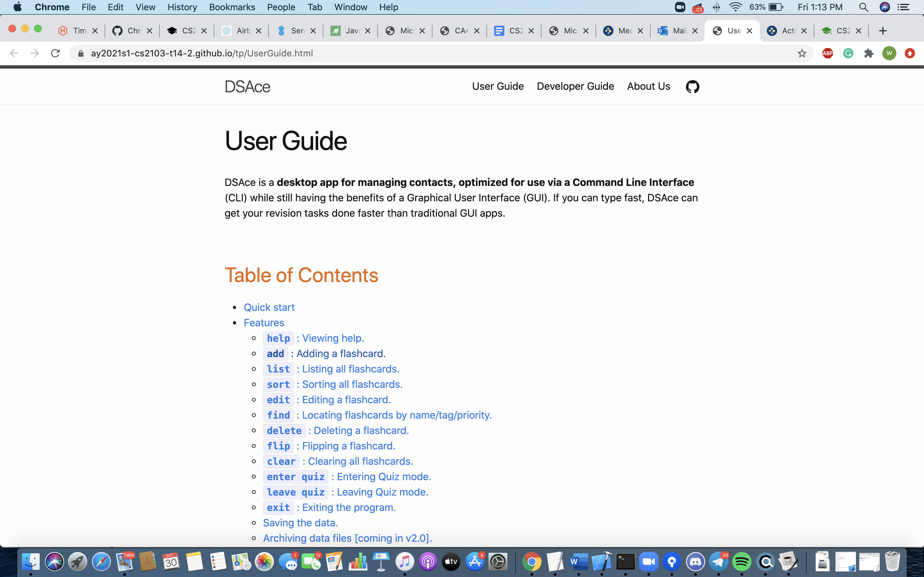Open the History menu in menu bar
Screen dimensions: 924x577
pyautogui.click(x=182, y=7)
